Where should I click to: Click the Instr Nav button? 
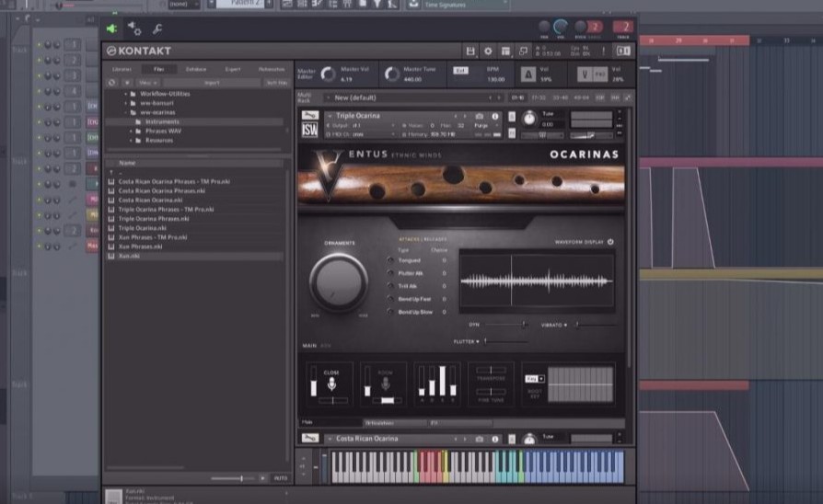(276, 83)
